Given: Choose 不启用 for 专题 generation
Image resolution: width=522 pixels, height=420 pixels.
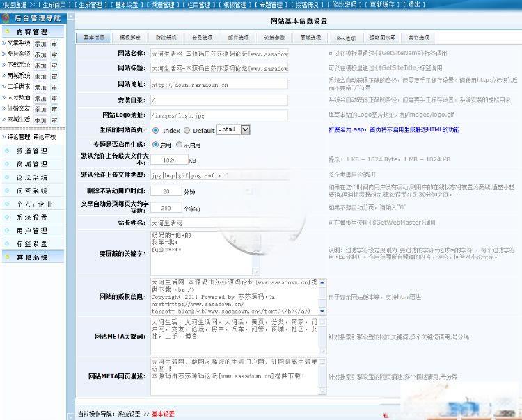Looking at the screenshot, I should point(178,145).
